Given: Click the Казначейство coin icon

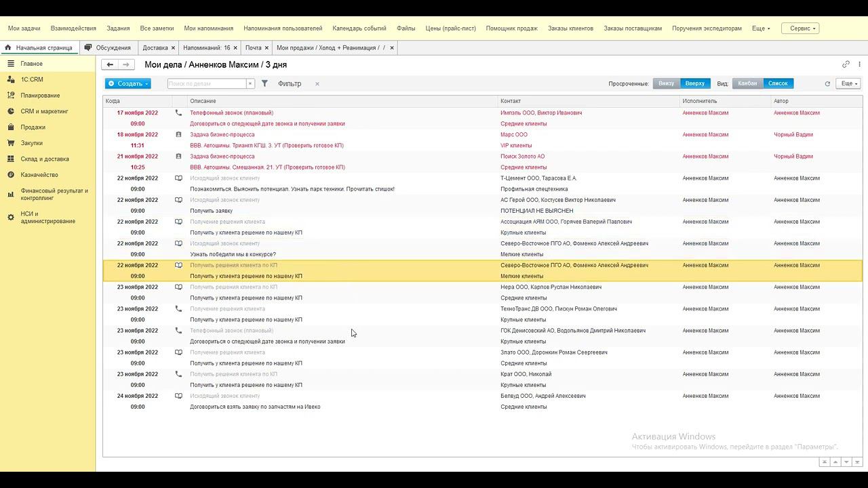Looking at the screenshot, I should click(11, 175).
